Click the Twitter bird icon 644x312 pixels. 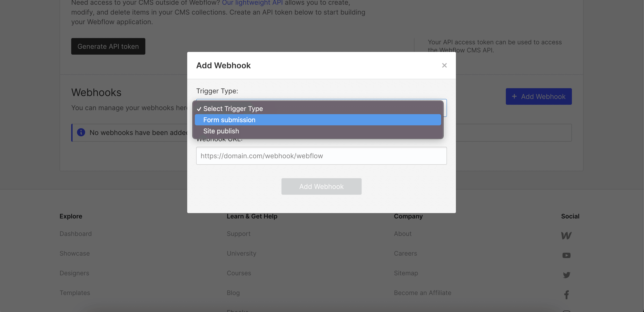567,275
